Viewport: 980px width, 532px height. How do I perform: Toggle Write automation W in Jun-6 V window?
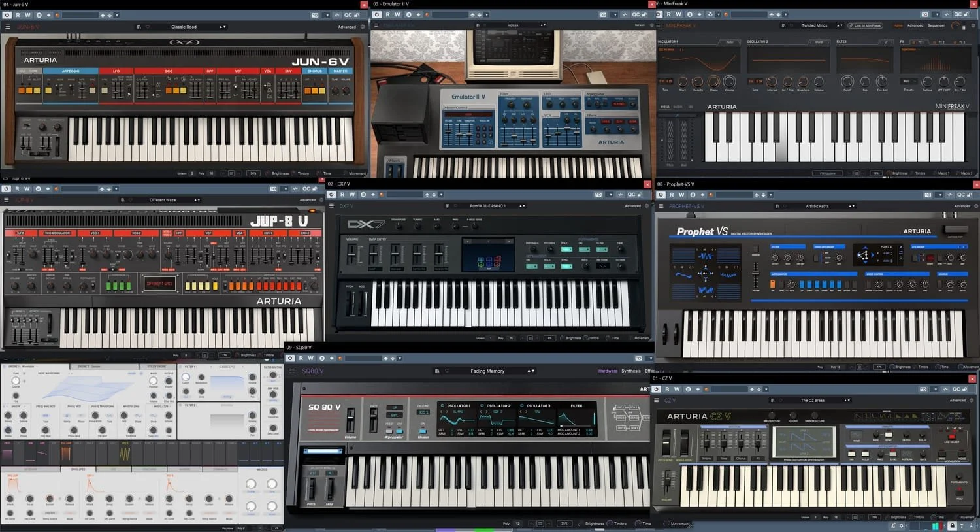coord(27,15)
